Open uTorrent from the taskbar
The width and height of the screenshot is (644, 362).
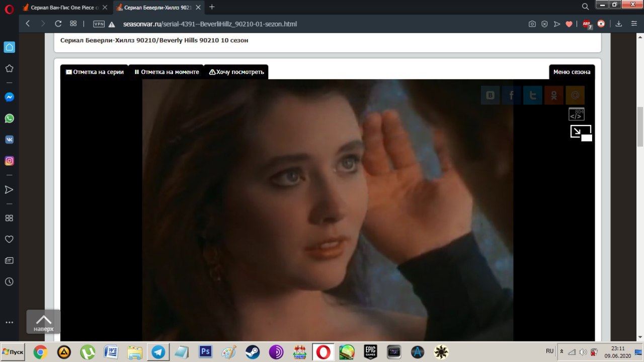(x=88, y=352)
